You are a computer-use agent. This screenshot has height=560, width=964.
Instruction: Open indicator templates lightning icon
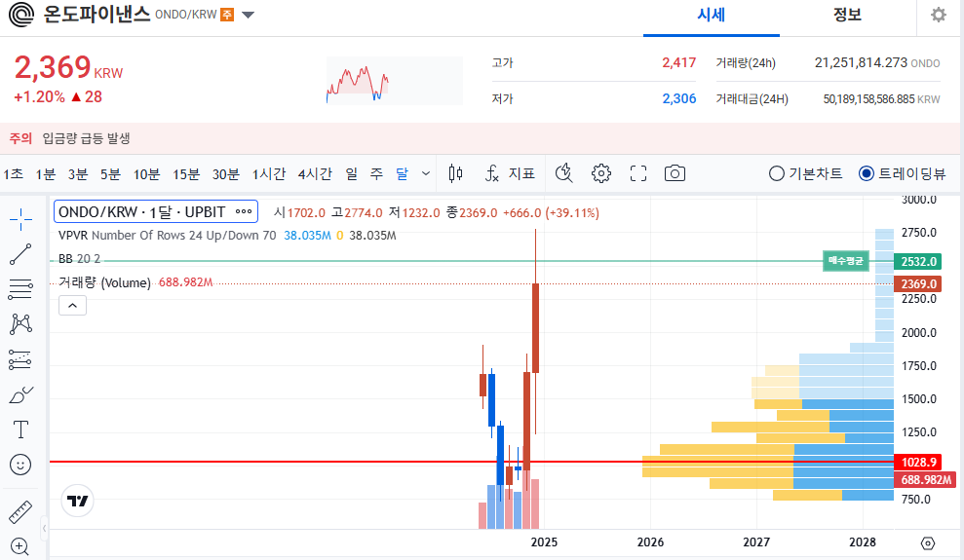tap(563, 173)
